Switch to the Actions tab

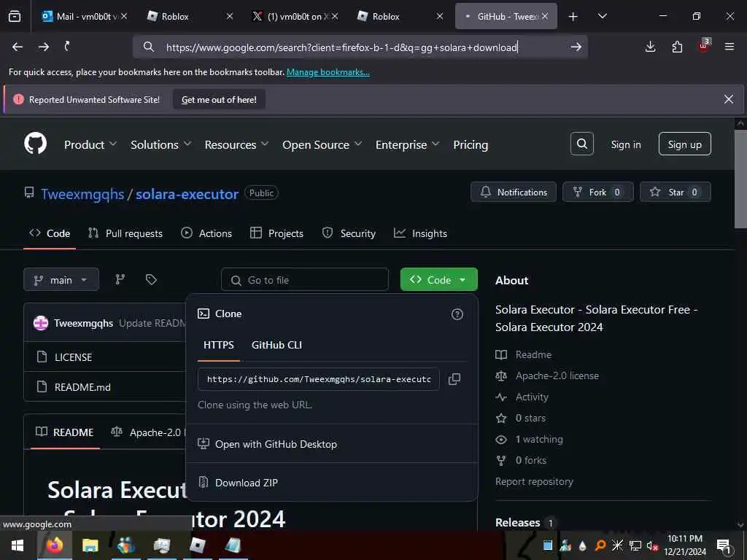point(206,233)
